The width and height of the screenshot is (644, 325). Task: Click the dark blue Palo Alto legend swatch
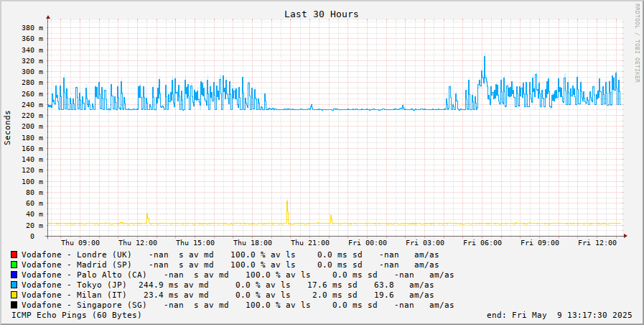14,275
